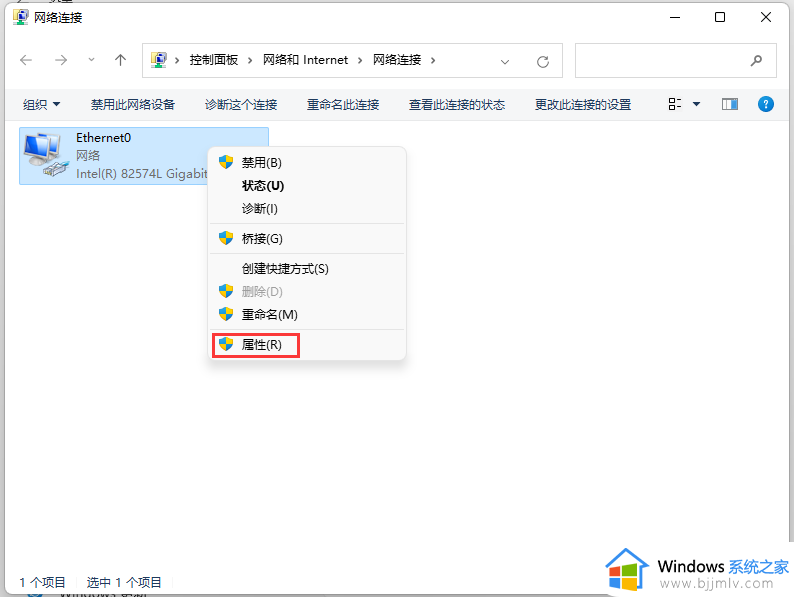
Task: Open address bar history dropdown
Action: click(x=505, y=62)
